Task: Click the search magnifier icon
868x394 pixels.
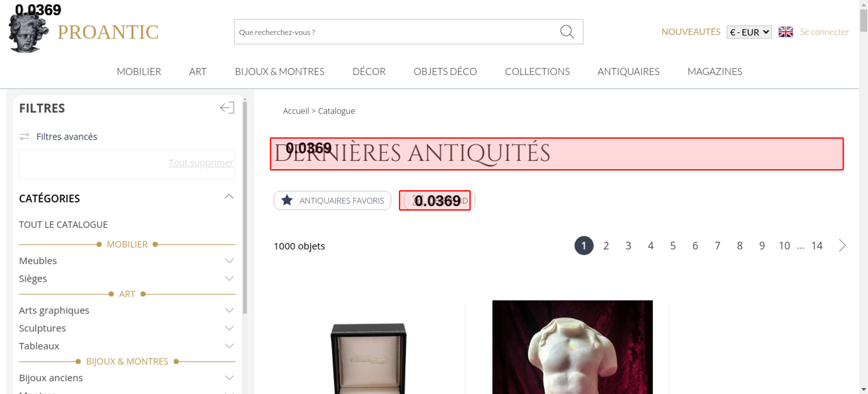Action: 567,32
